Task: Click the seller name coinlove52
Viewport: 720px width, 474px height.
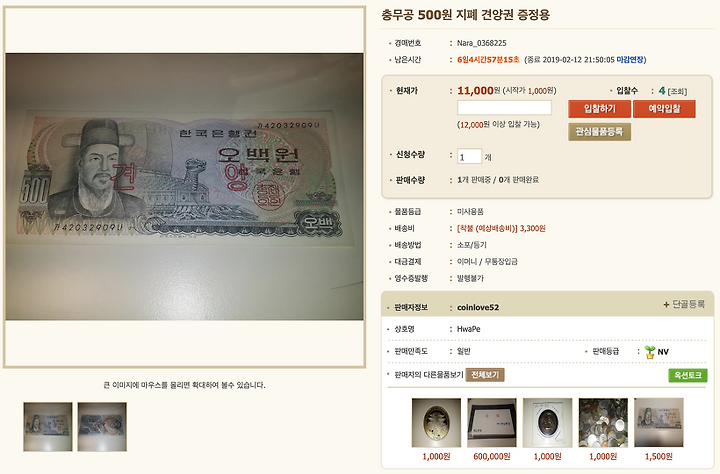Action: (478, 307)
